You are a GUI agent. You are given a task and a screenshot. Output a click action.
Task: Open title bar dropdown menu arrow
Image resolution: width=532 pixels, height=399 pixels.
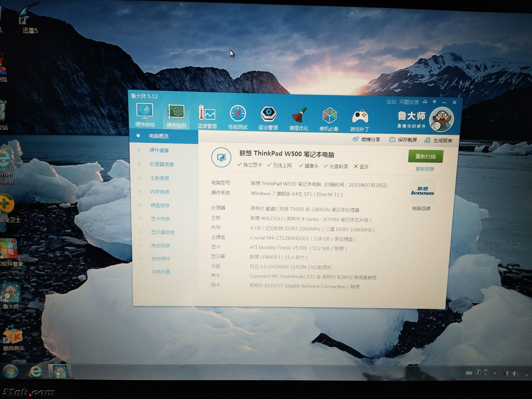434,102
